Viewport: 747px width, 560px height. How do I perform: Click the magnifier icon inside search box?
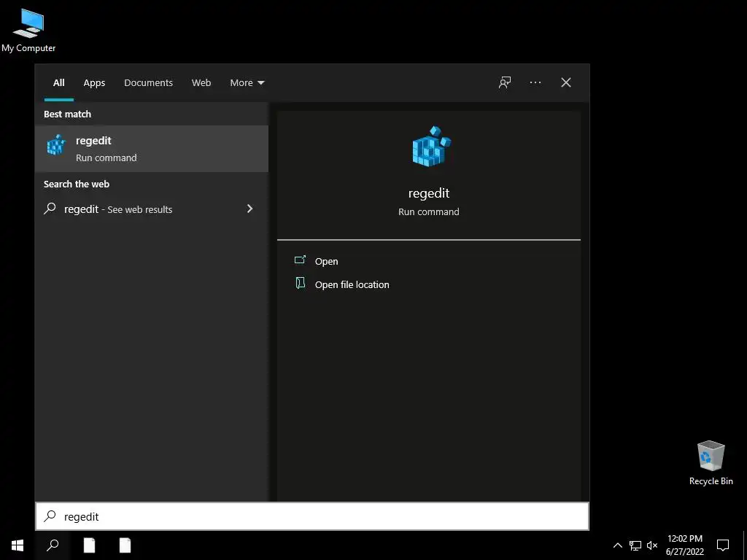(50, 516)
